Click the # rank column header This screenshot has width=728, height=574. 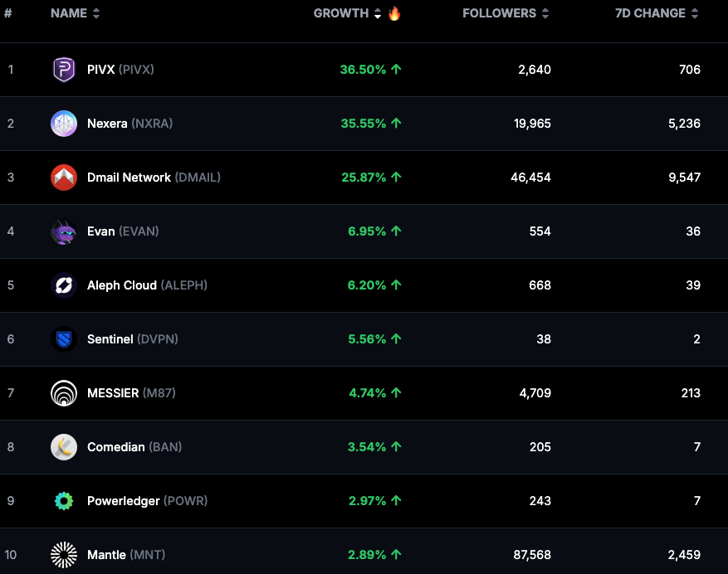pos(8,13)
